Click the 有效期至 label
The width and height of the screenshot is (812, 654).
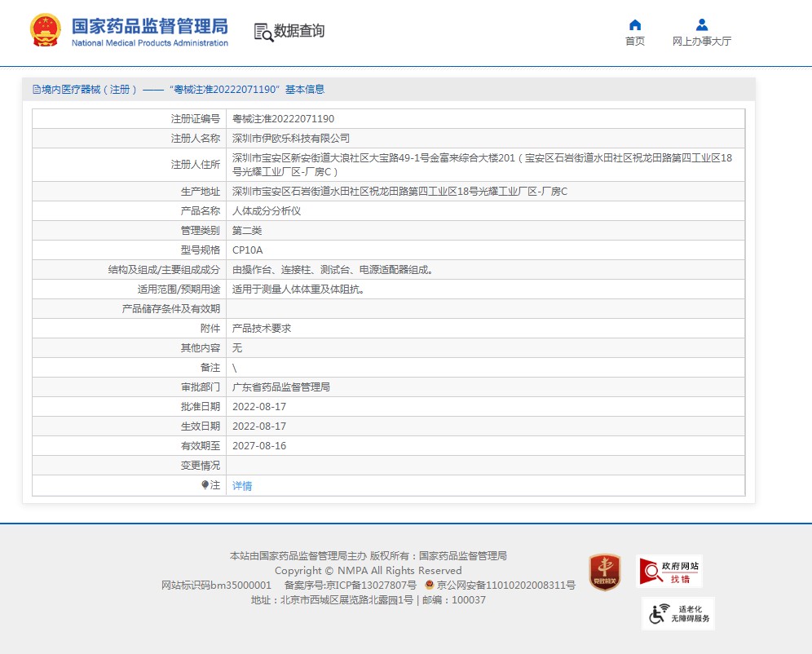[200, 446]
